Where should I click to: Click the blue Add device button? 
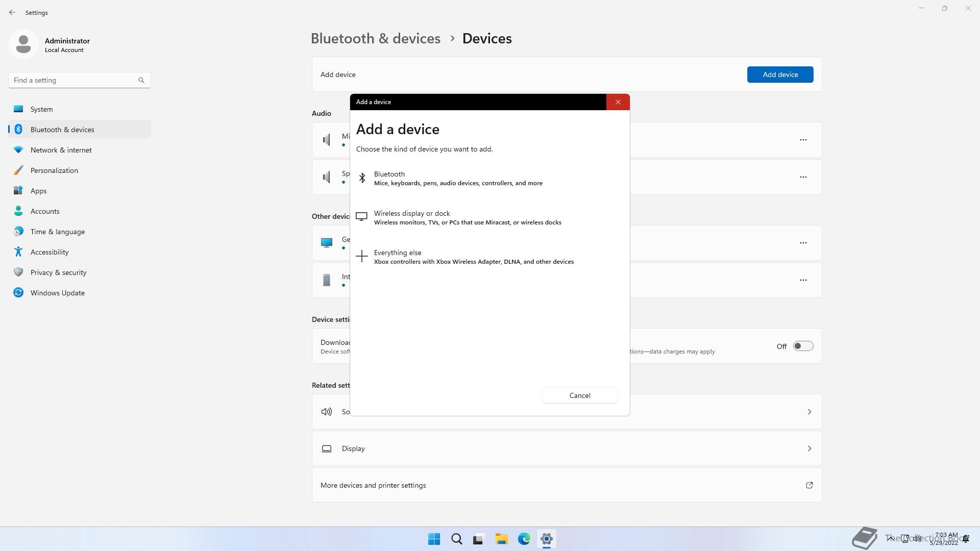point(780,74)
